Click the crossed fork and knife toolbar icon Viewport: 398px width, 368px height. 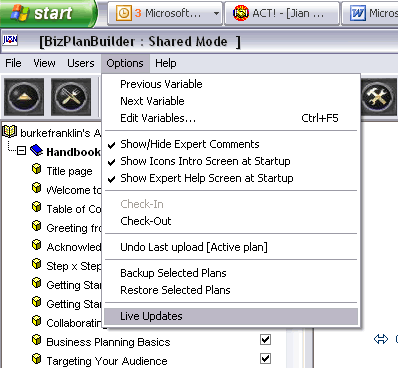[71, 97]
